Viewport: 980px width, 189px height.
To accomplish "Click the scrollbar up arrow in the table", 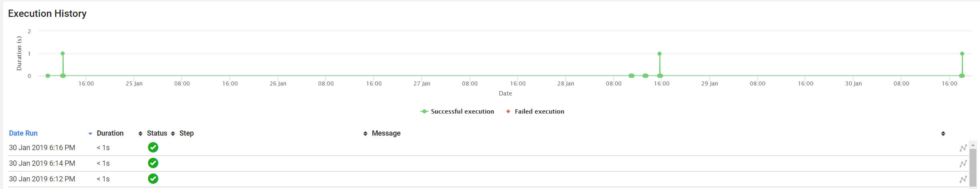I will coord(973,145).
